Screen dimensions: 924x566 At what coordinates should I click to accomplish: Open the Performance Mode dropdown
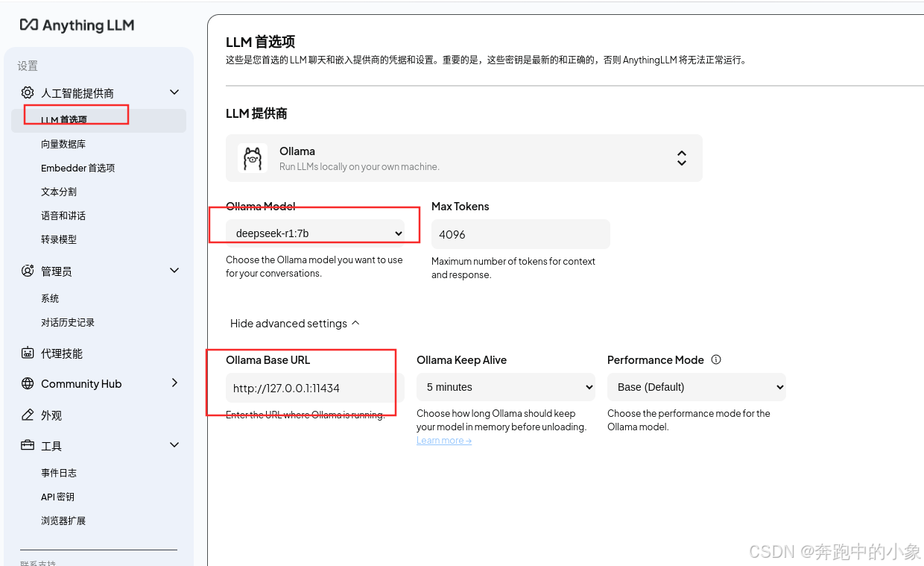pyautogui.click(x=697, y=387)
